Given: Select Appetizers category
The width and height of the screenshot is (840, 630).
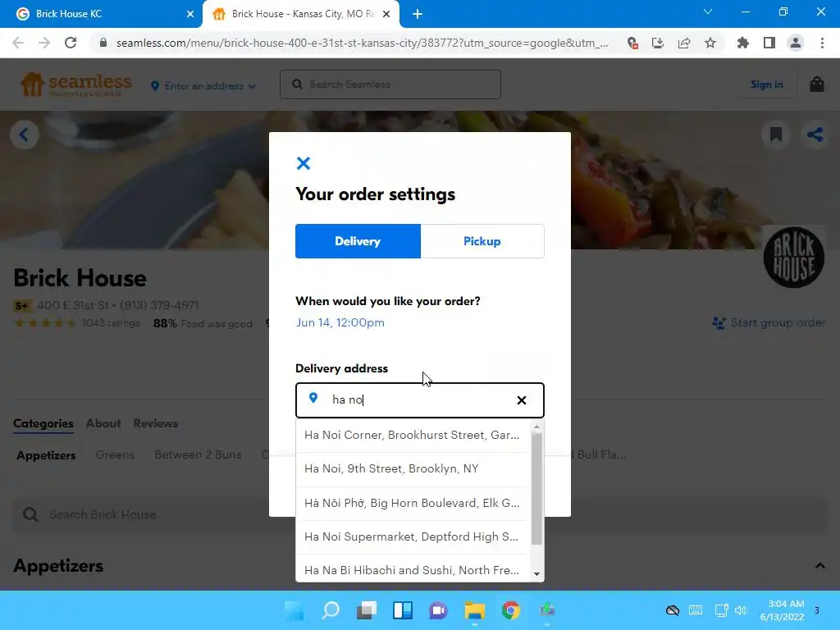Looking at the screenshot, I should click(x=46, y=454).
